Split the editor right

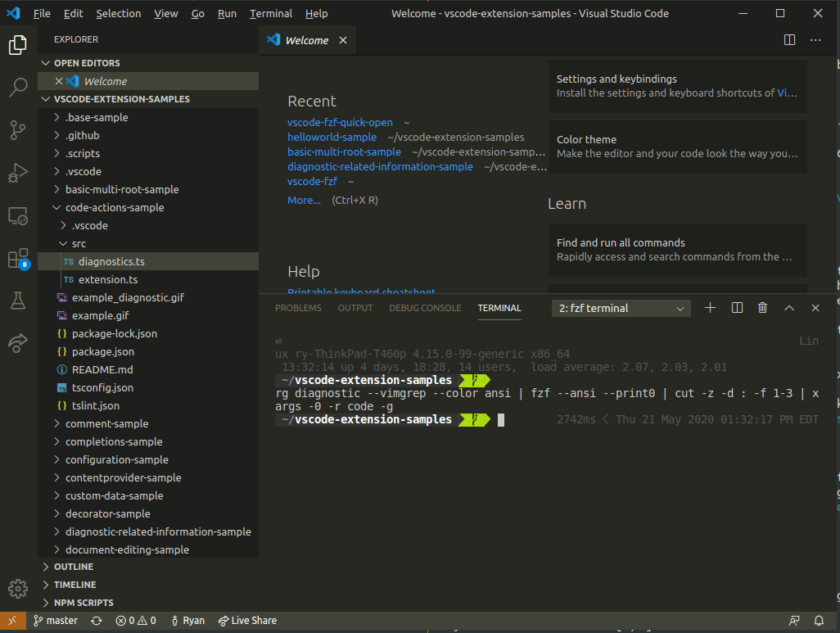[789, 40]
